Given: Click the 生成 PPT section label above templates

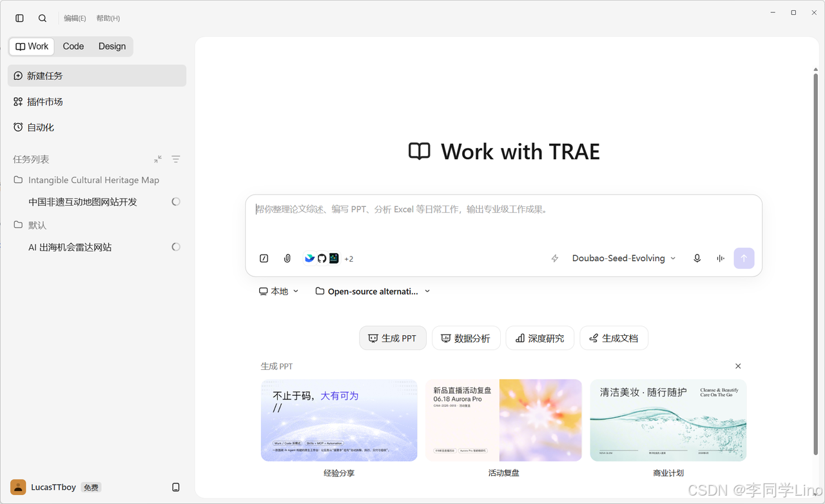Looking at the screenshot, I should 277,366.
